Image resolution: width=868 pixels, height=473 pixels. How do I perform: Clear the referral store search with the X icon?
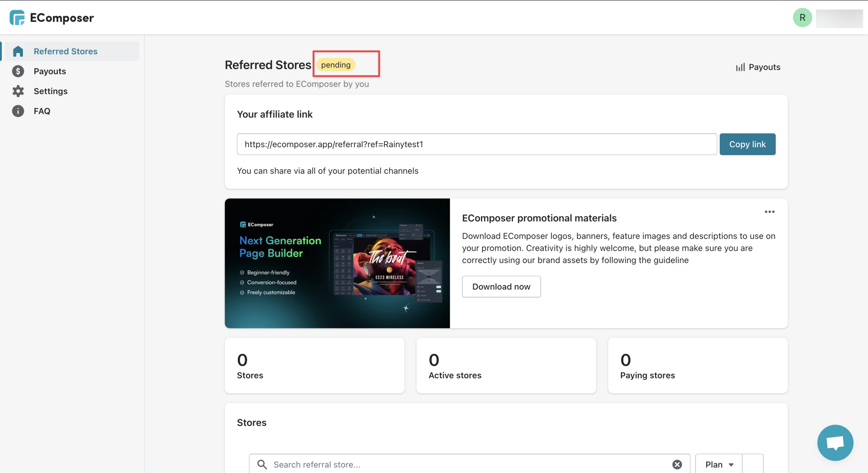tap(676, 464)
